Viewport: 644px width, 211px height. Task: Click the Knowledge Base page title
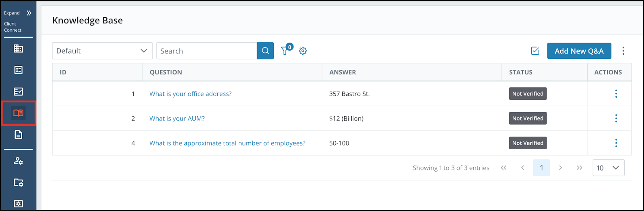tap(87, 20)
